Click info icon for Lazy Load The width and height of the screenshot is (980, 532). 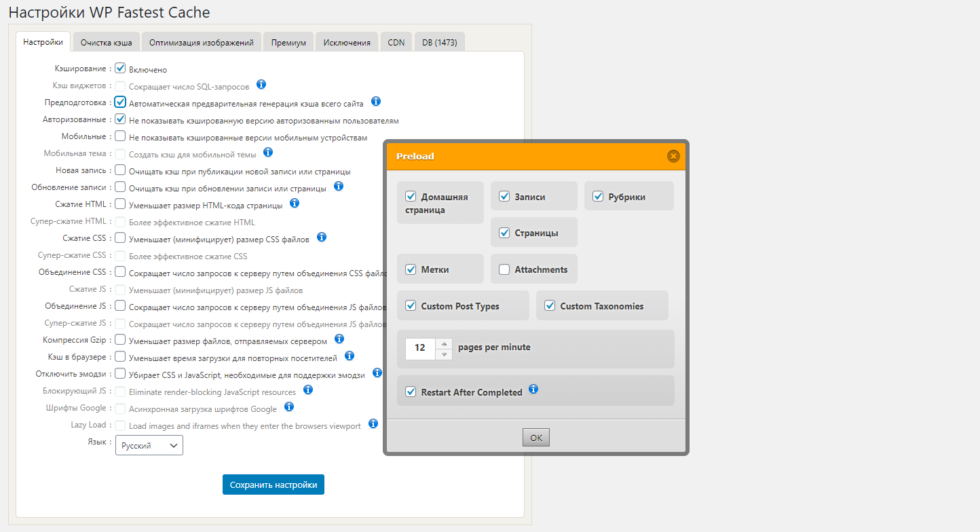[x=373, y=423]
